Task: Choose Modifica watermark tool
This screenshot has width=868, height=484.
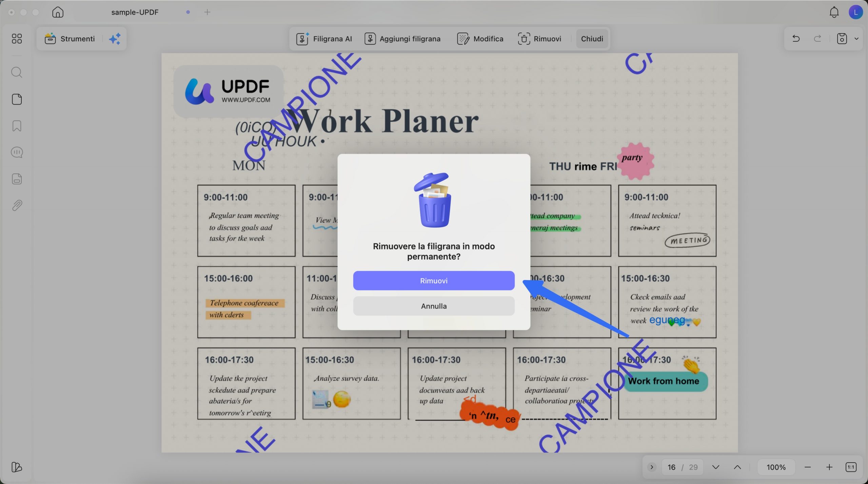Action: click(x=480, y=39)
